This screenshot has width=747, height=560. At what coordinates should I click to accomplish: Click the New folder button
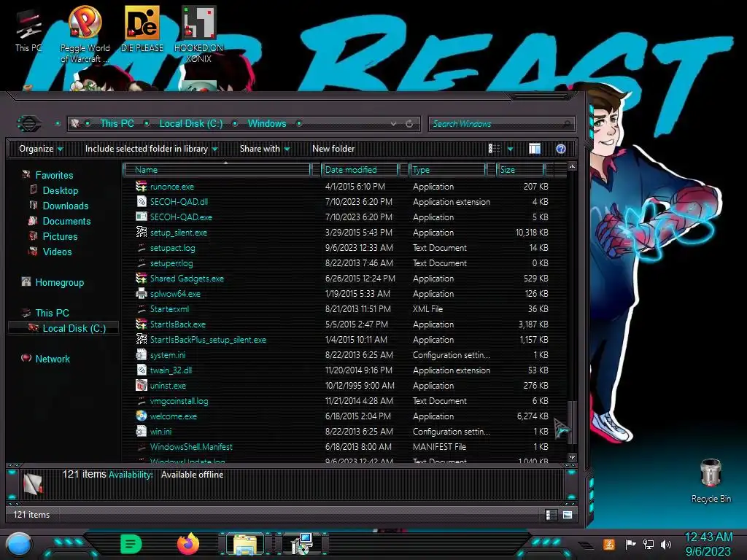333,149
